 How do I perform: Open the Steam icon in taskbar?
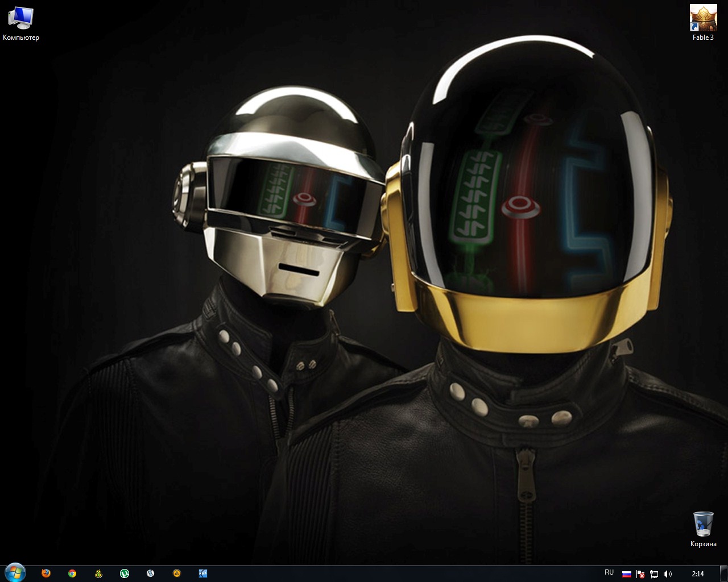[x=151, y=573]
